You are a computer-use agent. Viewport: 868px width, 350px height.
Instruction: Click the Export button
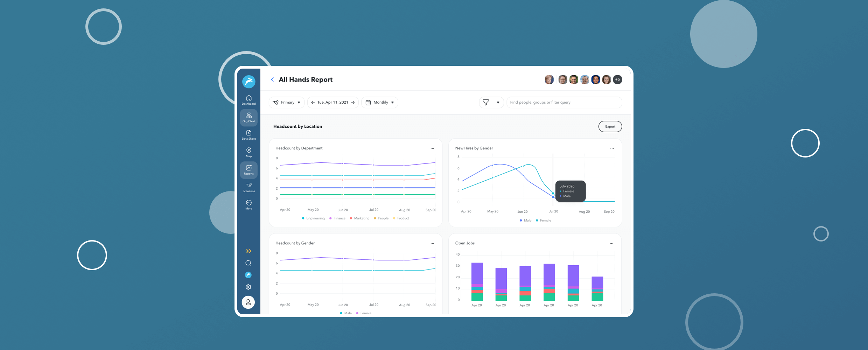(x=610, y=127)
